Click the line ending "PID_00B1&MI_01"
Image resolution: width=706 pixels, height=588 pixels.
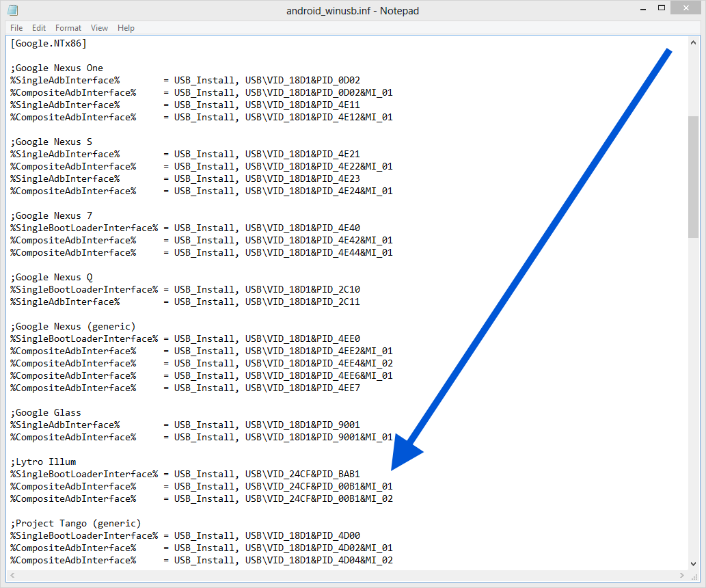click(201, 487)
